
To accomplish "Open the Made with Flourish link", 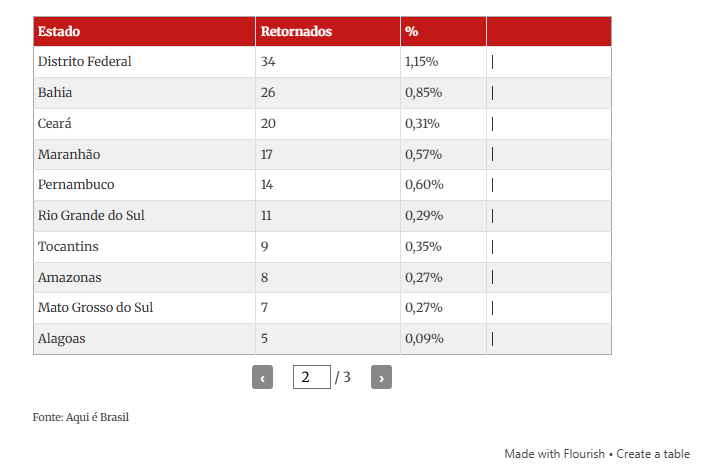I will point(554,454).
